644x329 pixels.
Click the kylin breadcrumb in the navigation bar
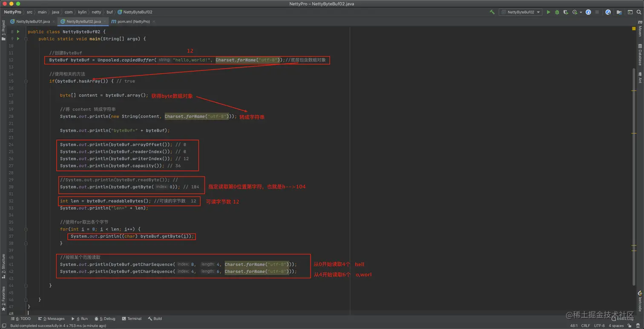pos(82,12)
